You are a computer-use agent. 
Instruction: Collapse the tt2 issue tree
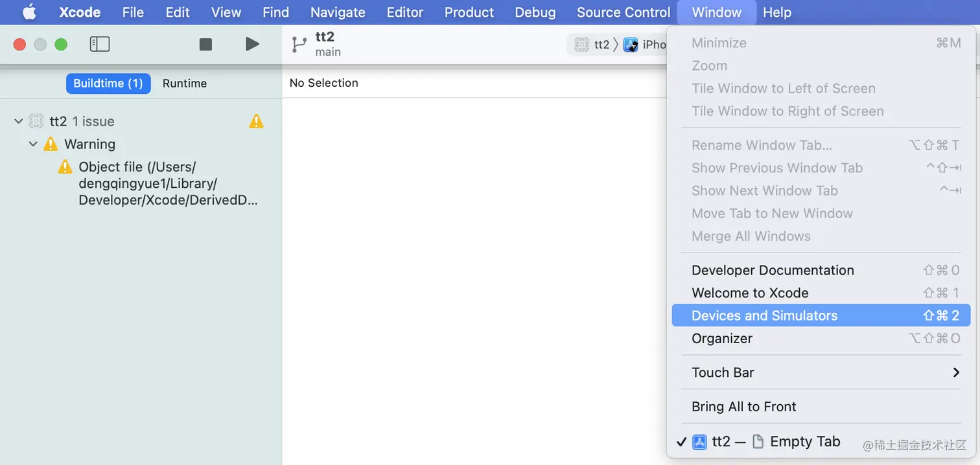(x=19, y=121)
